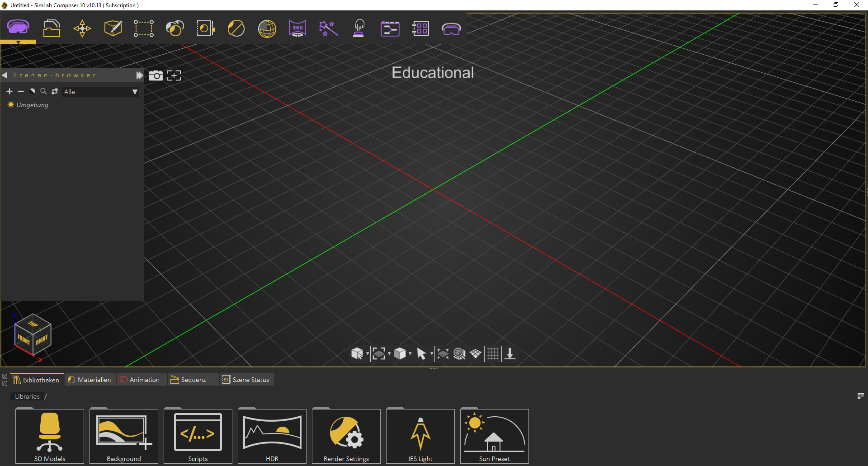Click the globe environment toolbar icon
868x466 pixels.
click(267, 28)
